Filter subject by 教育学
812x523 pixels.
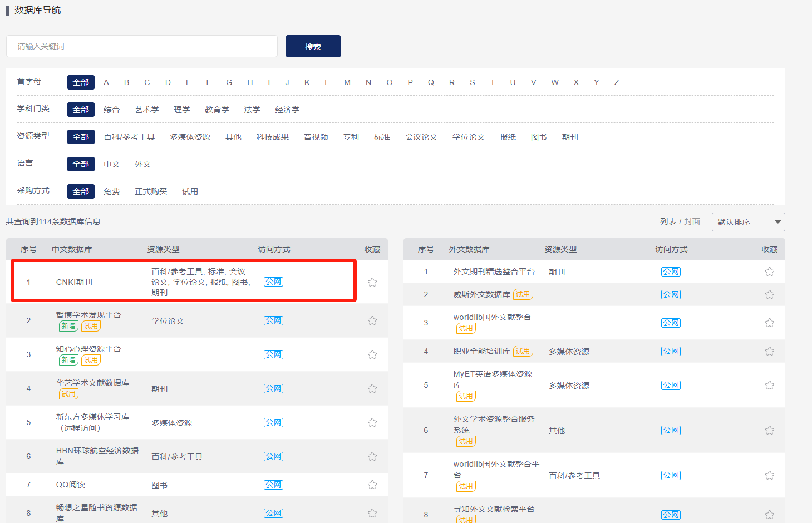click(217, 110)
